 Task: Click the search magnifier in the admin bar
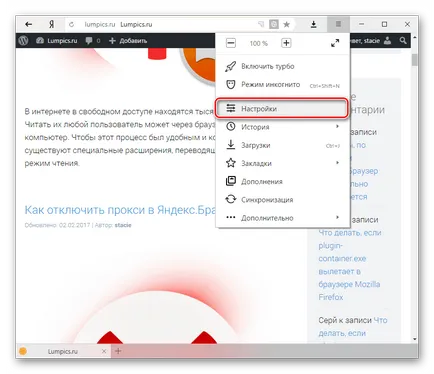403,40
